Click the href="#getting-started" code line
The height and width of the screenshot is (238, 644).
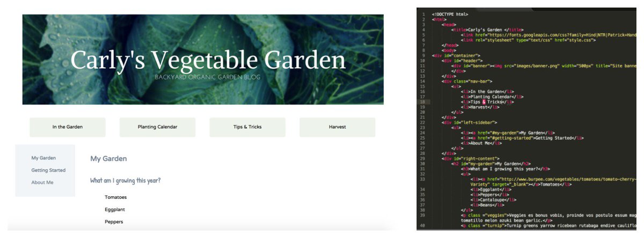pyautogui.click(x=522, y=137)
